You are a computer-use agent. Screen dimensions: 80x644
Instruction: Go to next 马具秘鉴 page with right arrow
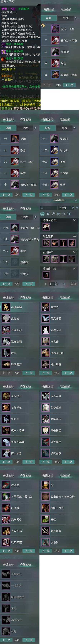(x=64, y=284)
